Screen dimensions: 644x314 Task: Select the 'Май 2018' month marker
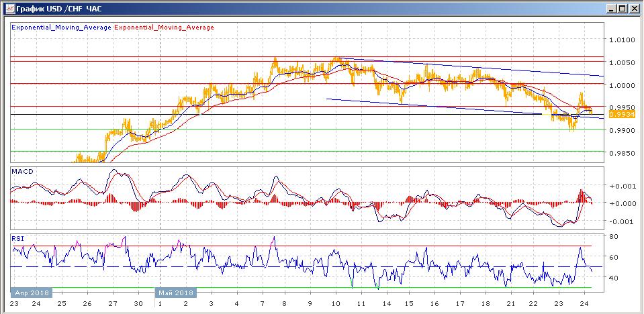tap(176, 293)
